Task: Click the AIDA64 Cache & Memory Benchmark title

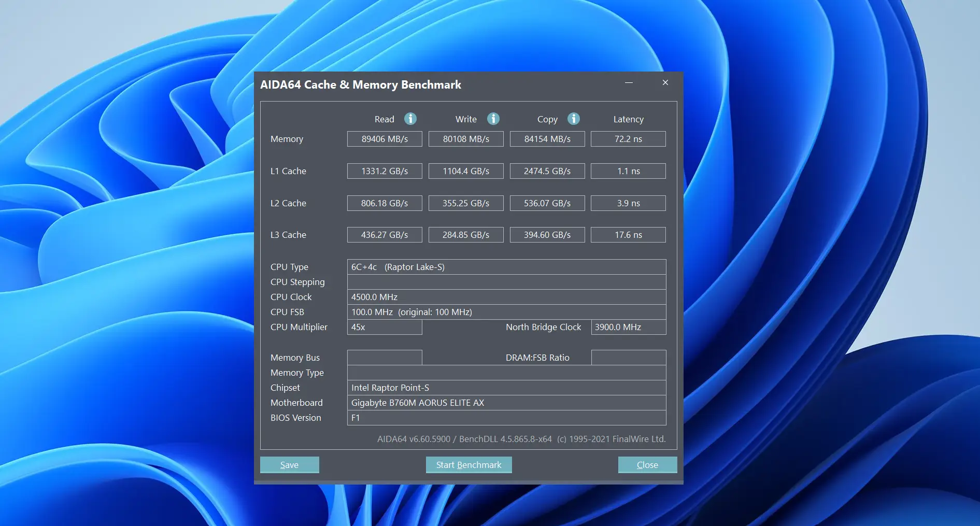Action: 361,84
